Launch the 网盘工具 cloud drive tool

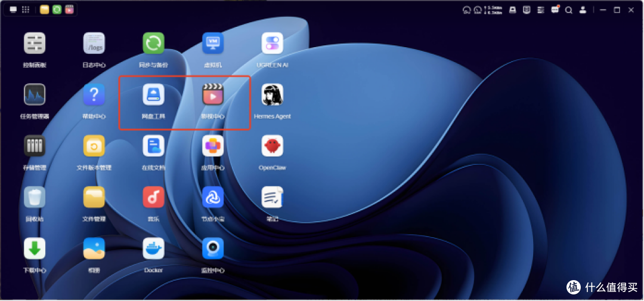click(x=153, y=94)
